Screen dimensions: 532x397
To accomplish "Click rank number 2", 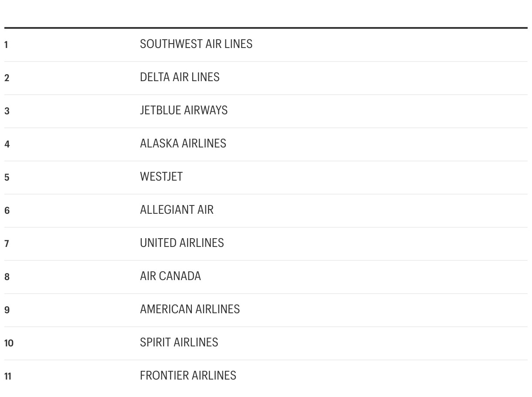I will (7, 78).
